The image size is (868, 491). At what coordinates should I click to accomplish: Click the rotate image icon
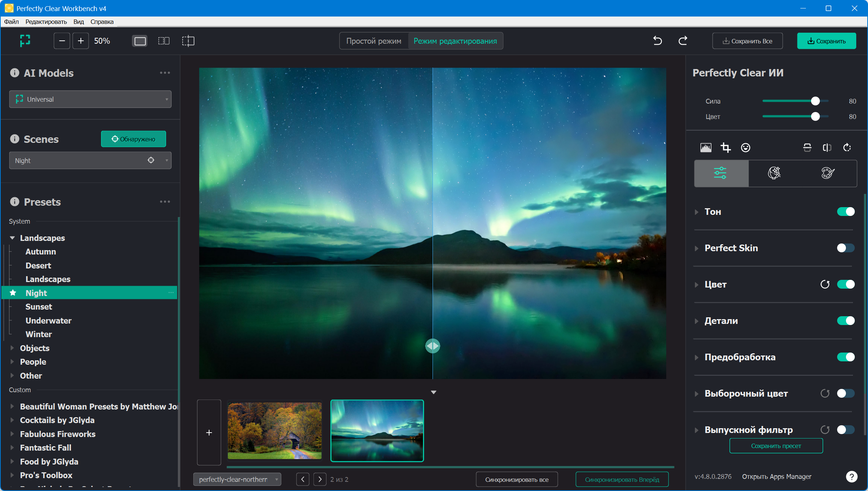pyautogui.click(x=847, y=148)
